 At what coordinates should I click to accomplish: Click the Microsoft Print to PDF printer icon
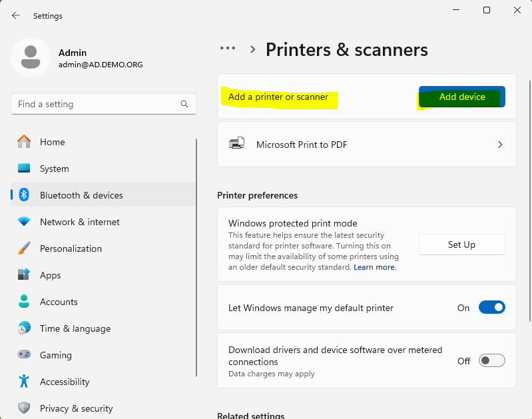coord(236,143)
